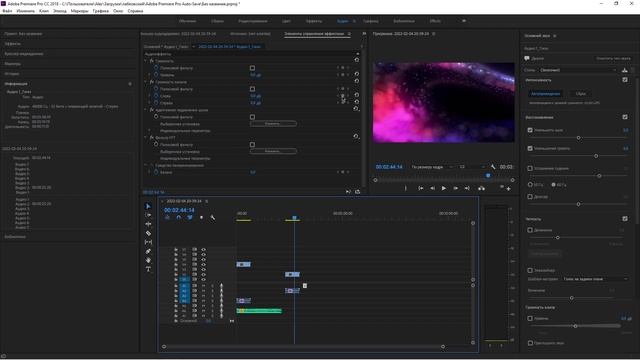Uncheck the reduce rumble checkbox in Essential Sound
Viewport: 640px width, 360px height.
pyautogui.click(x=530, y=149)
